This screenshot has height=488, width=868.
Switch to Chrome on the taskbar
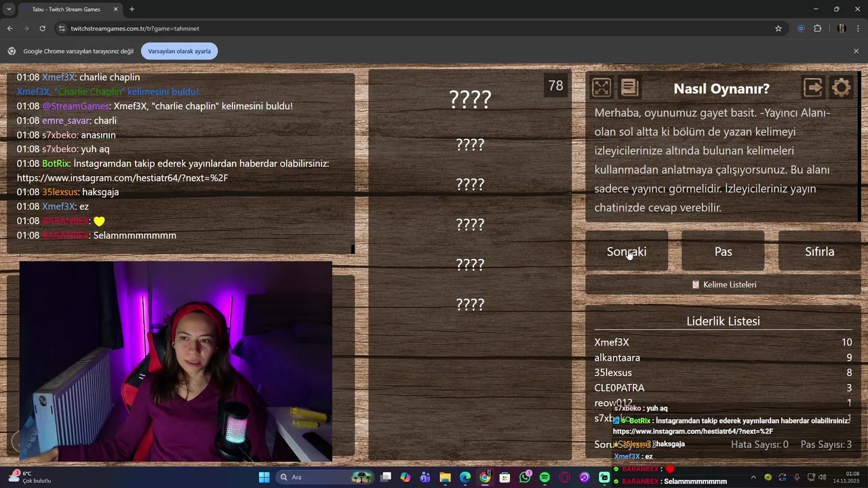coord(485,477)
